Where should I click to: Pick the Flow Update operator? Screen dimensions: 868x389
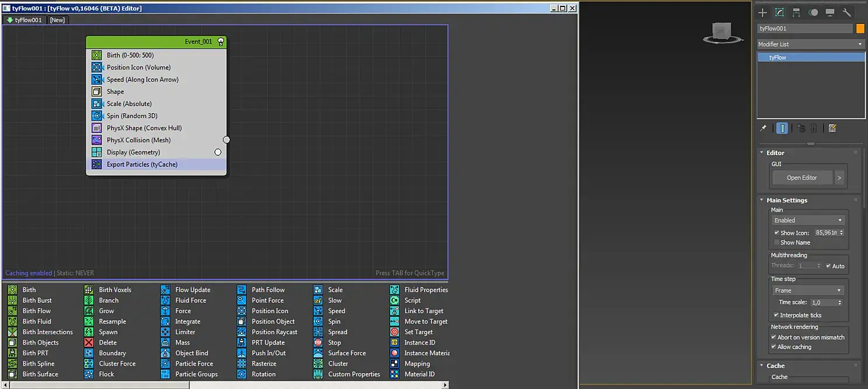(x=185, y=290)
